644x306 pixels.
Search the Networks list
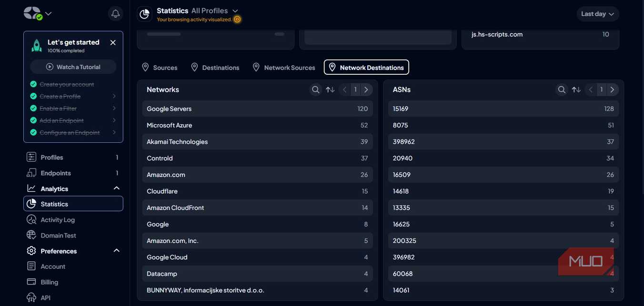[x=315, y=89]
